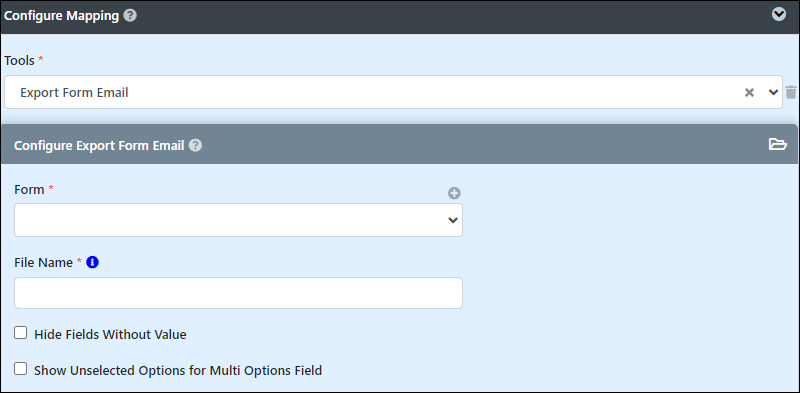
Task: Clear the Export Form Email selection
Action: point(749,92)
